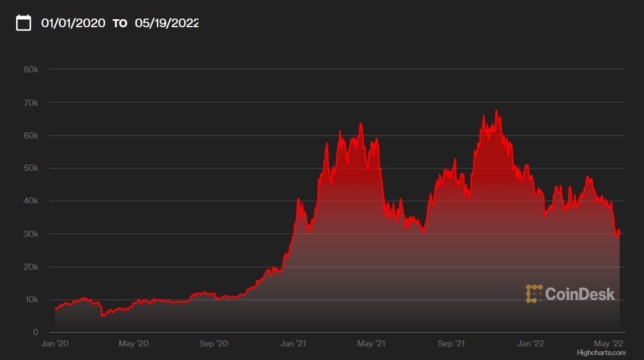Image resolution: width=644 pixels, height=360 pixels.
Task: Click the calendar icon beside the date range
Action: pyautogui.click(x=23, y=24)
